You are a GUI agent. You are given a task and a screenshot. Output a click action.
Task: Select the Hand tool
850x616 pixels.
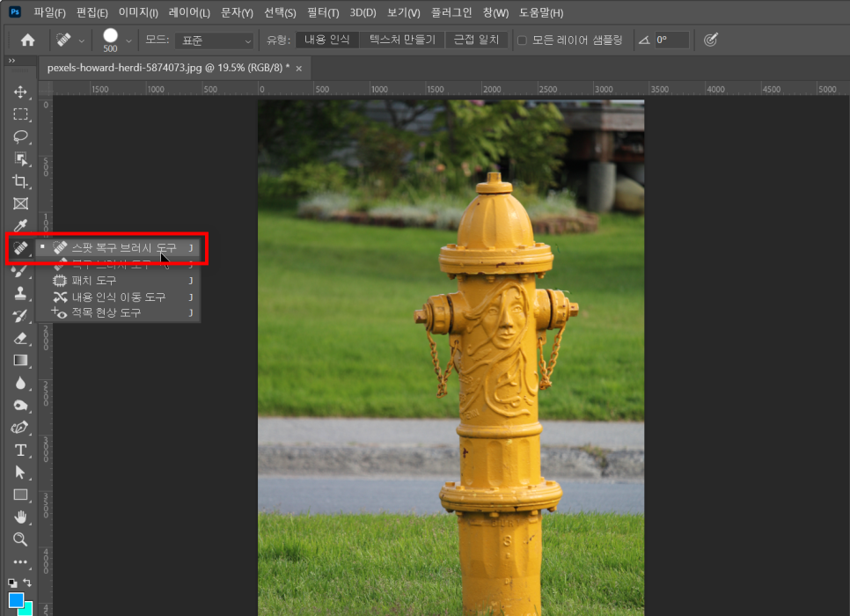20,517
